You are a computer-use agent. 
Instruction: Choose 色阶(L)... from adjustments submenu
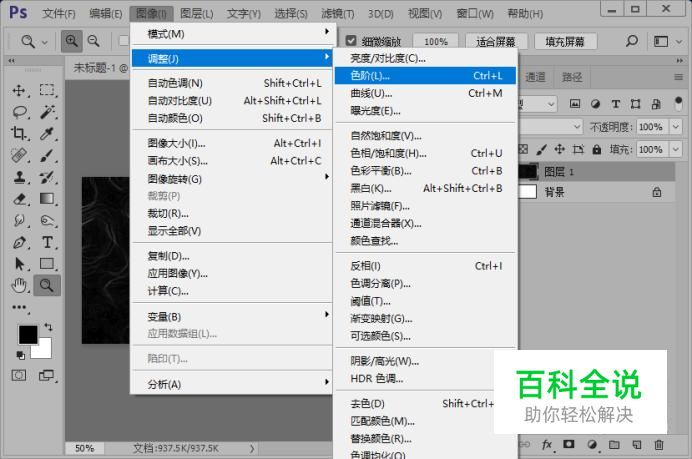[x=425, y=75]
